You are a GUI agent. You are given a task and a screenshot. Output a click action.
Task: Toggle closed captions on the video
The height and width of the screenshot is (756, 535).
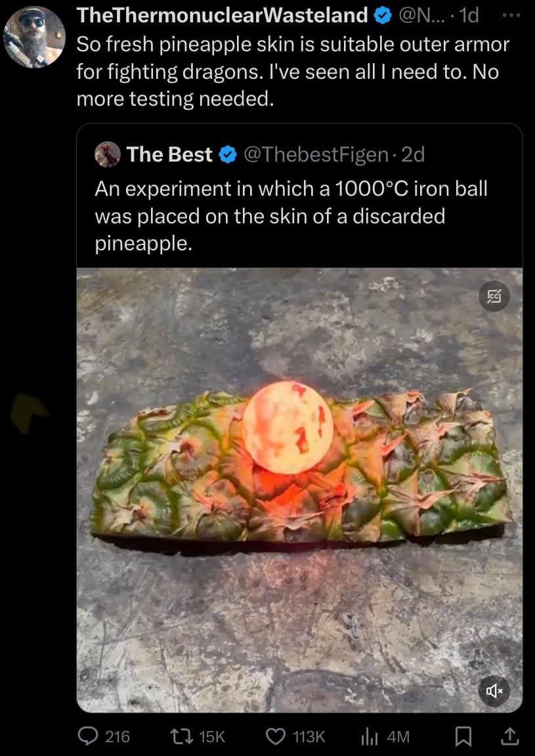click(494, 296)
